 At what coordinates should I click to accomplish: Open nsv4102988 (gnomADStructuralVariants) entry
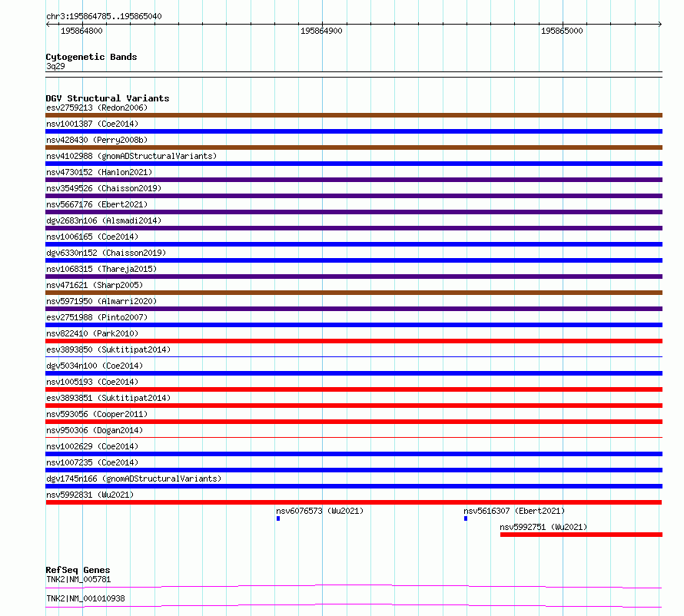[x=131, y=156]
